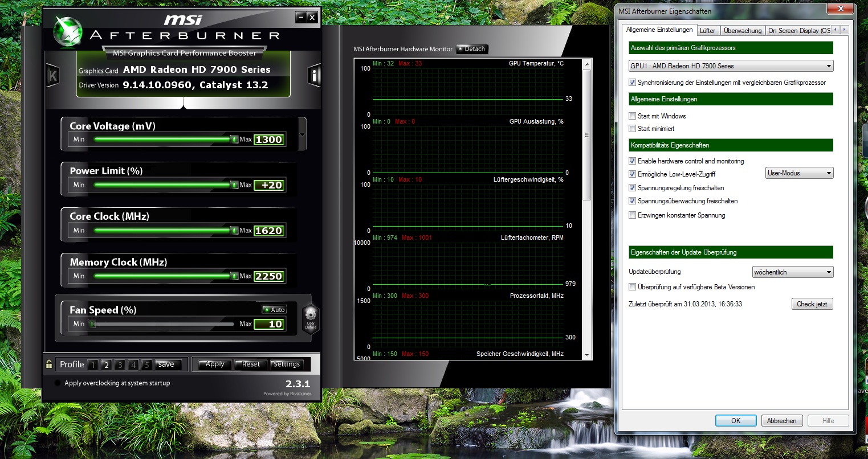Select profile slot 3
The image size is (868, 459).
[x=120, y=365]
